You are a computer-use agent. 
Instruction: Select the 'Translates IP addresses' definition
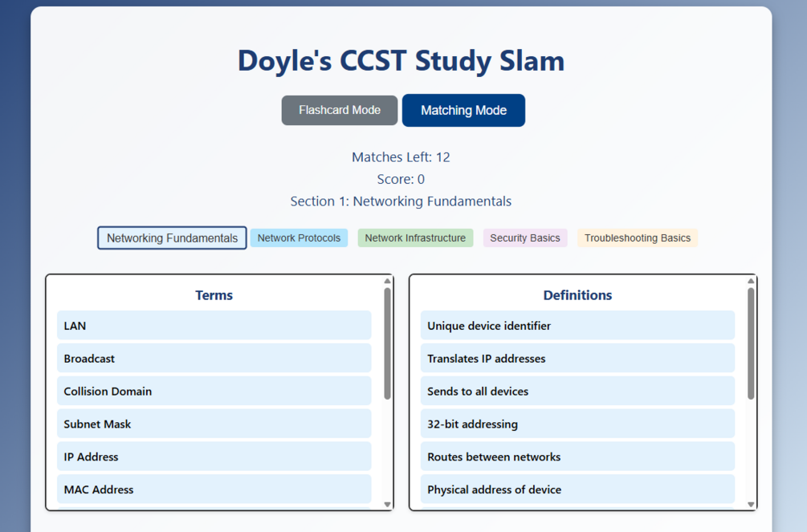click(577, 358)
